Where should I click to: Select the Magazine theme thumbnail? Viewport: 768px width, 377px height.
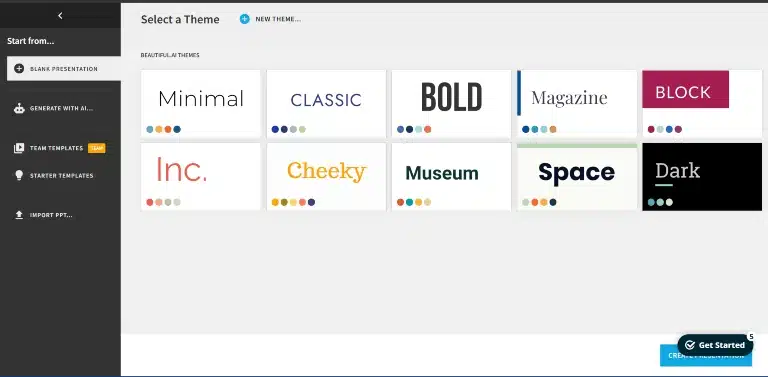[x=577, y=103]
